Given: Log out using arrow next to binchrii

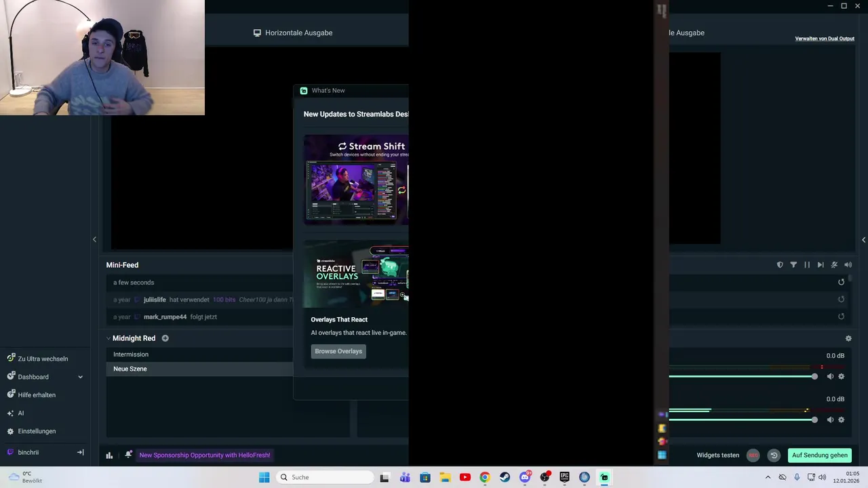Looking at the screenshot, I should tap(80, 452).
